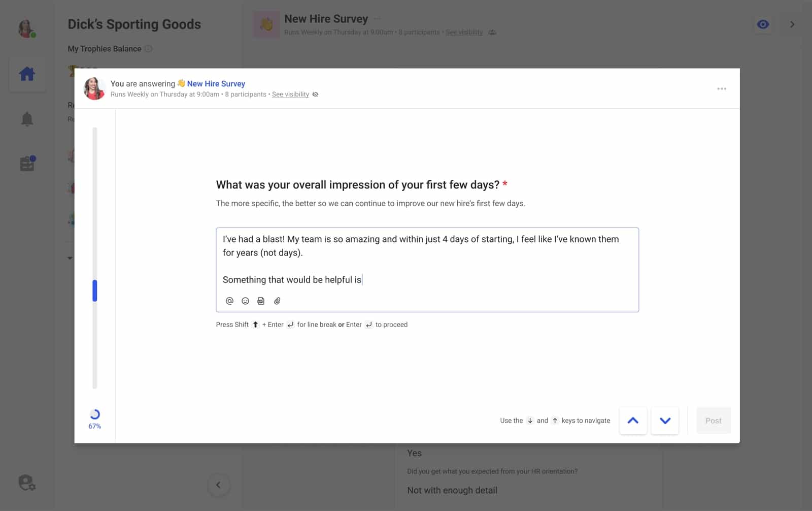This screenshot has height=511, width=812.
Task: Toggle the answer visibility eye icon in the header
Action: point(315,94)
